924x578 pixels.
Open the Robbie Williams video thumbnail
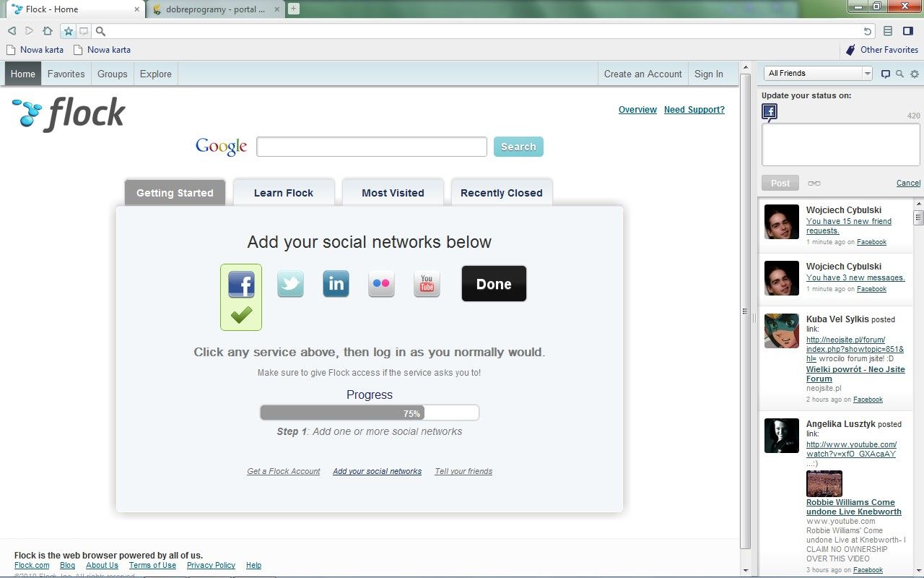coord(824,483)
